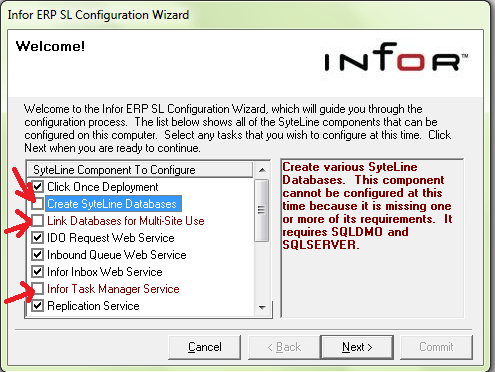Select the Inbound Queue Web Service text
The width and height of the screenshot is (495, 372).
tap(117, 255)
